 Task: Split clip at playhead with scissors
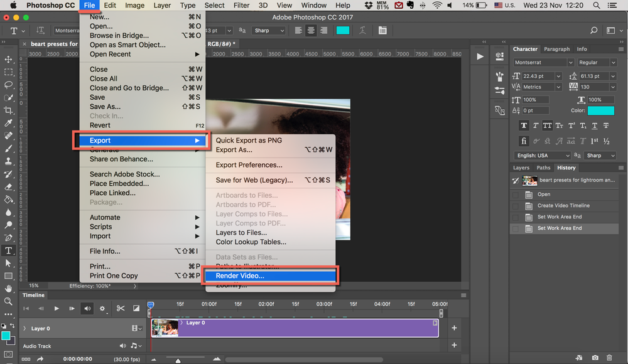tap(120, 308)
